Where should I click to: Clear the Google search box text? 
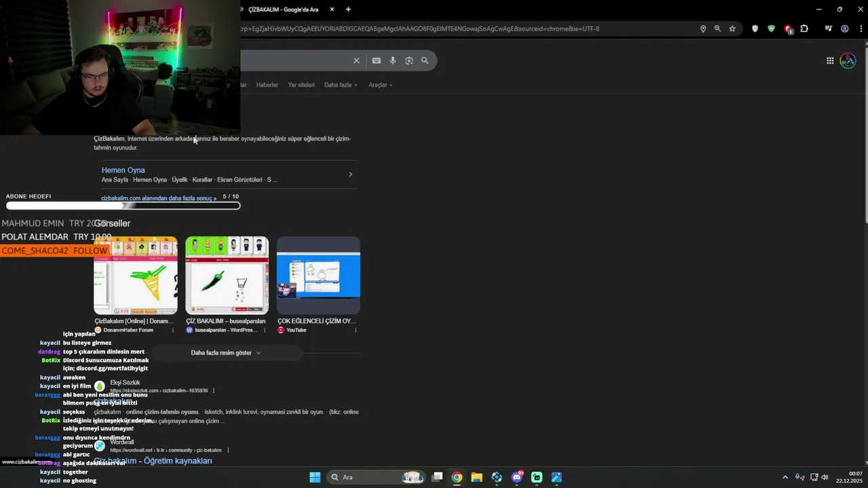(x=356, y=60)
